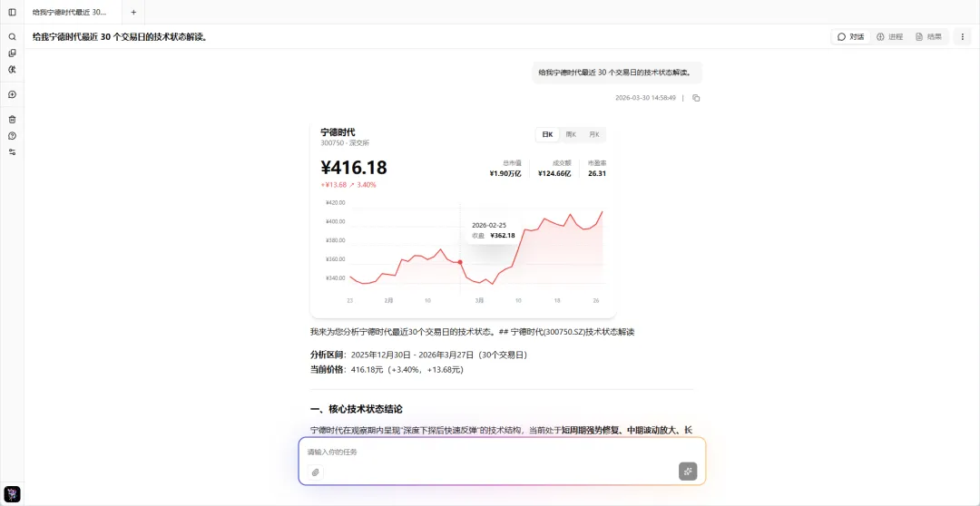Click the ¥400.00 y-axis label

click(x=336, y=222)
